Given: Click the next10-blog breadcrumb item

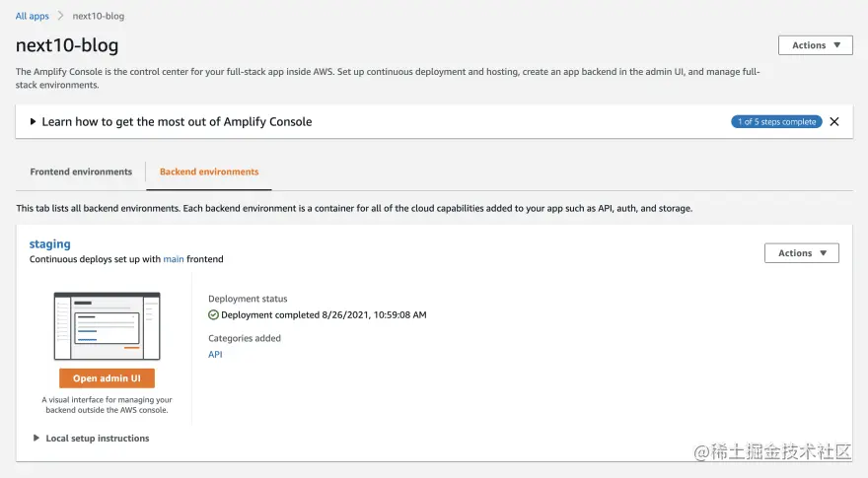Looking at the screenshot, I should (98, 16).
